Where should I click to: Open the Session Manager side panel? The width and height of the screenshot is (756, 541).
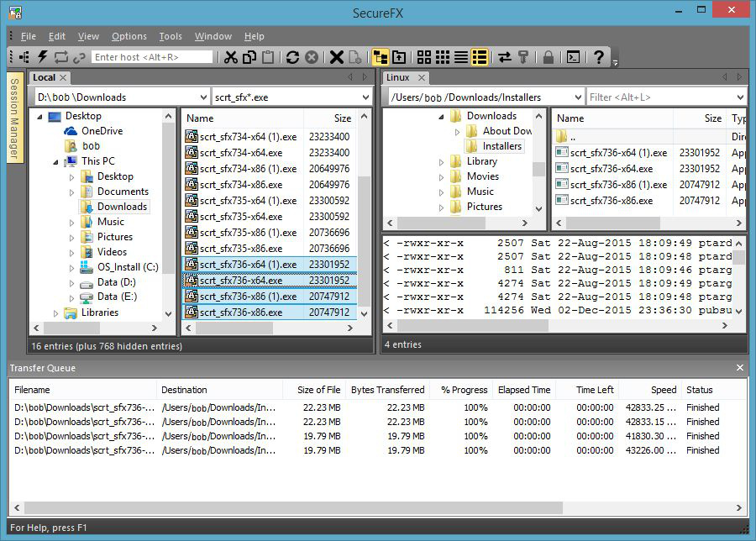point(14,118)
